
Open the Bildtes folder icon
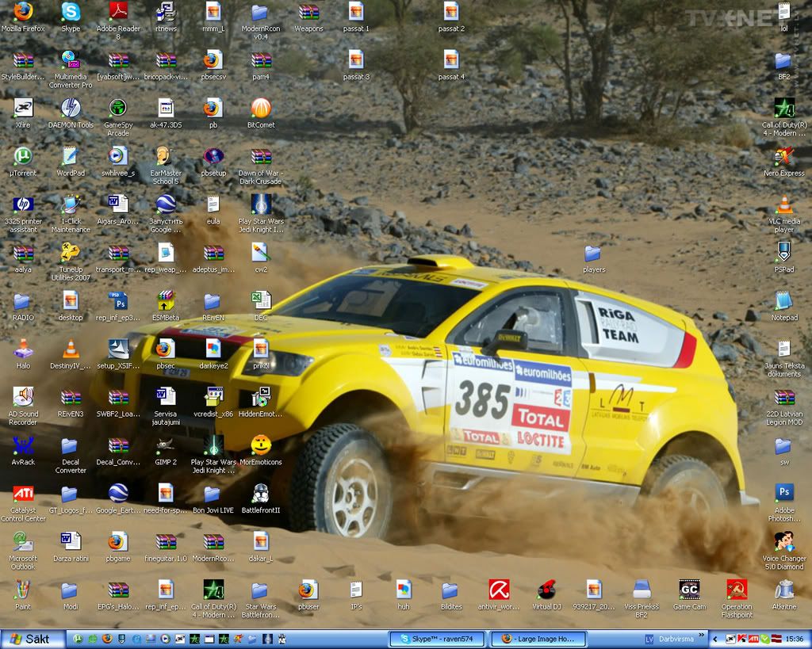pos(451,594)
